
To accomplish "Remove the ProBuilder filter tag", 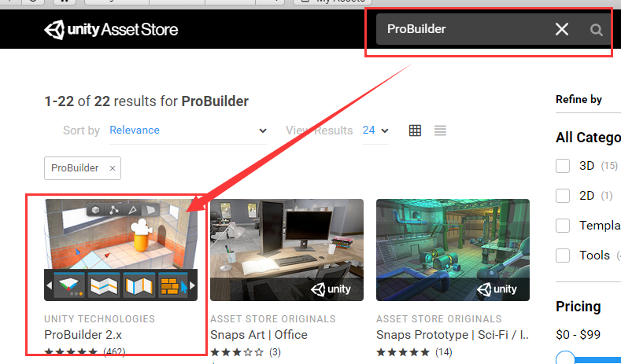I will tap(113, 168).
